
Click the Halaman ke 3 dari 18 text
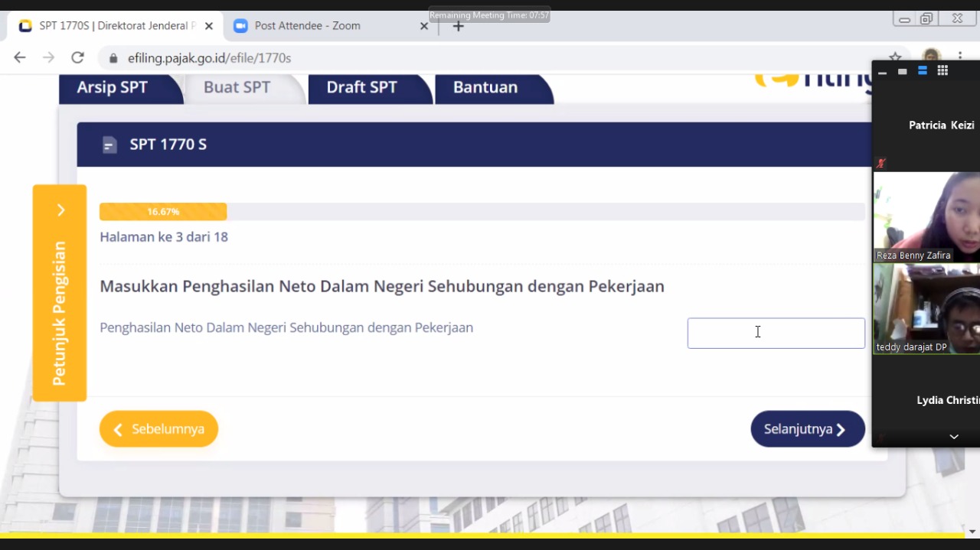(164, 237)
